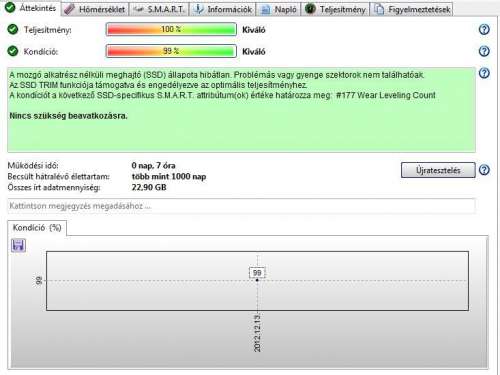Viewport: 500px width, 375px height.
Task: Switch to the Hőmérséklet tab
Action: (x=95, y=9)
